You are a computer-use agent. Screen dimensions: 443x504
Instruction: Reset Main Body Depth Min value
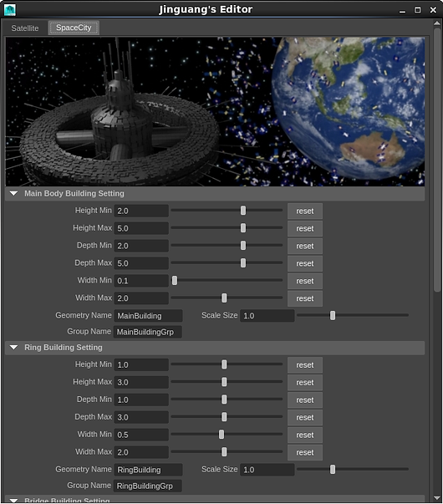[x=305, y=246]
